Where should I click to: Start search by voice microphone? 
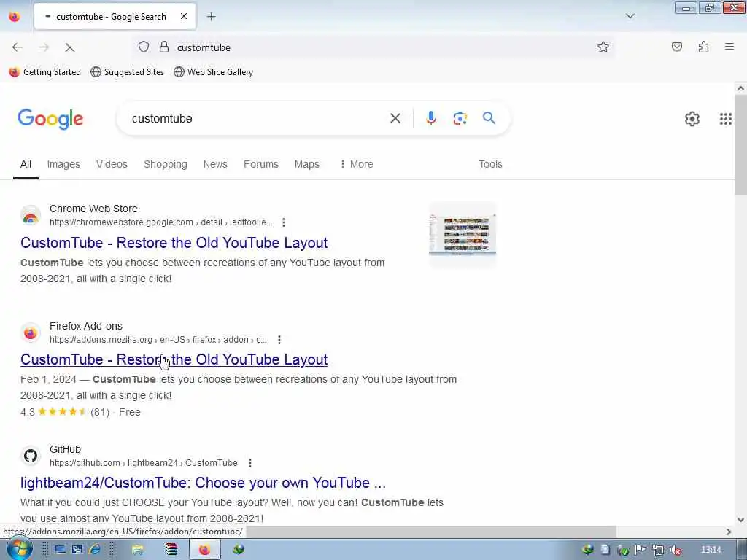430,118
